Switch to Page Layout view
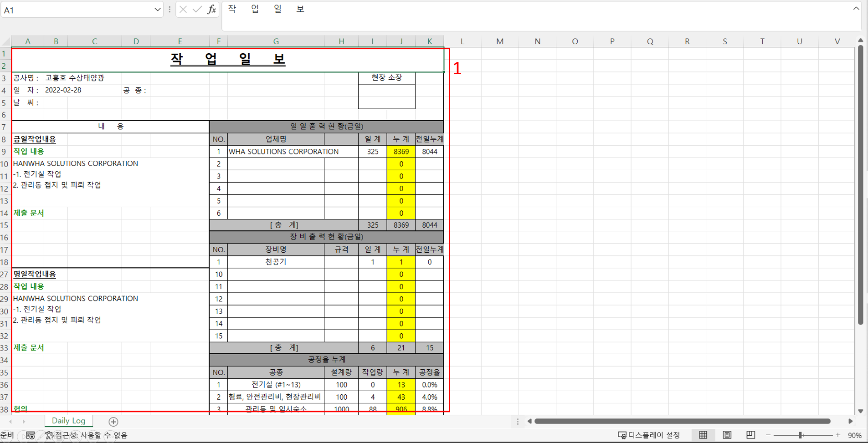Viewport: 868px width, 443px height. tap(727, 435)
